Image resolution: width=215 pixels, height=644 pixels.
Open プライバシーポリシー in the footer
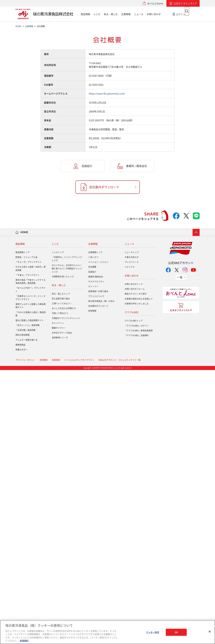point(25,360)
